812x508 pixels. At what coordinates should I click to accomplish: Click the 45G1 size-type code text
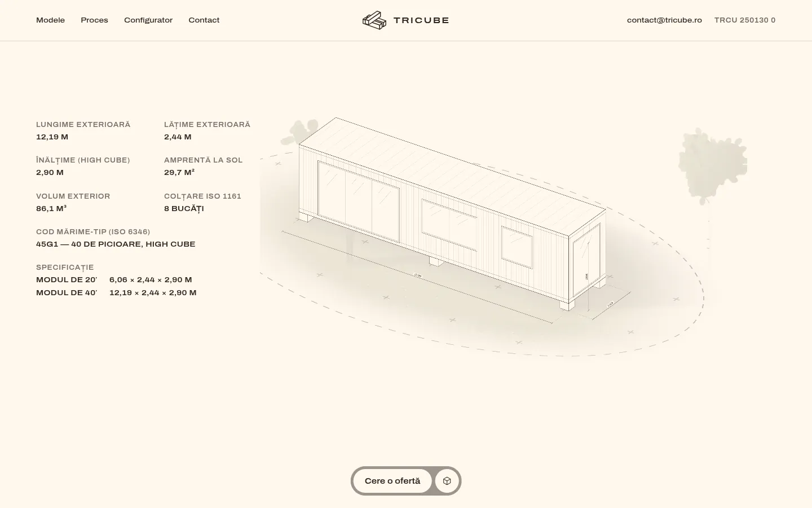click(x=116, y=244)
